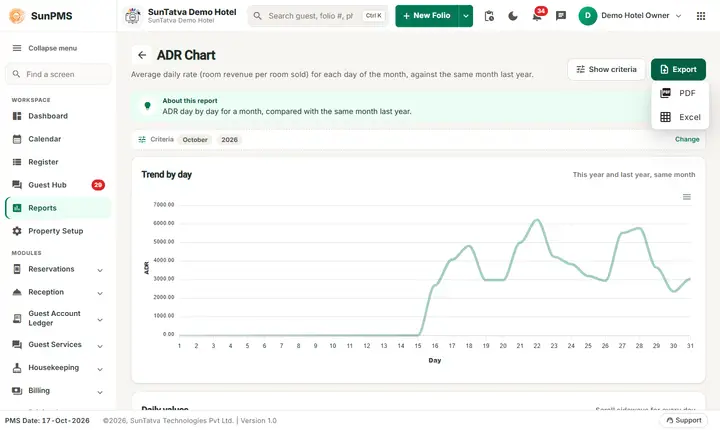Image resolution: width=720 pixels, height=430 pixels.
Task: Click the Support button
Action: coord(684,420)
